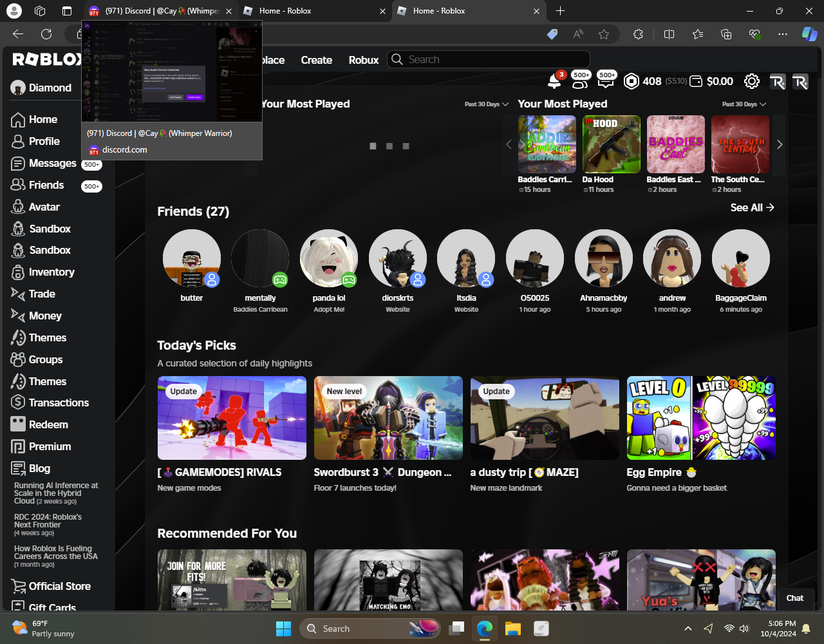Open the Collections icon

(x=727, y=34)
